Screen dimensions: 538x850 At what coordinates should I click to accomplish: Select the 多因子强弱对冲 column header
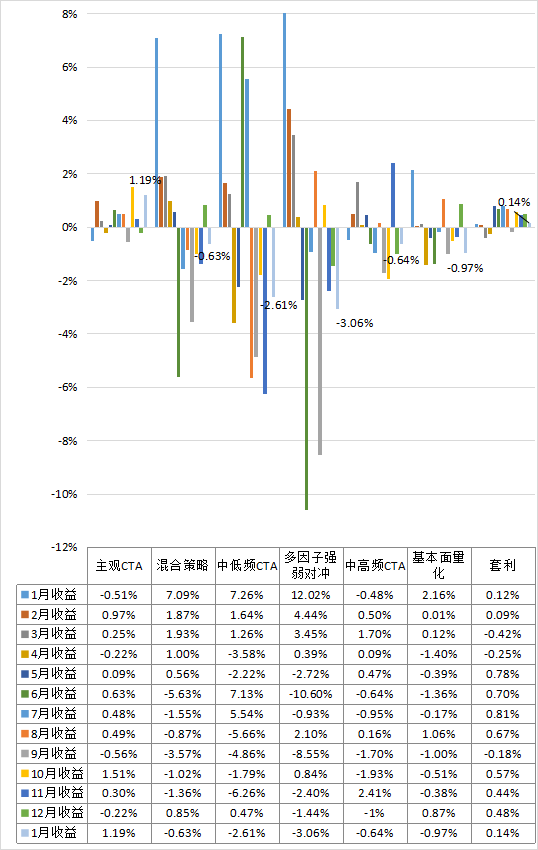pyautogui.click(x=311, y=565)
